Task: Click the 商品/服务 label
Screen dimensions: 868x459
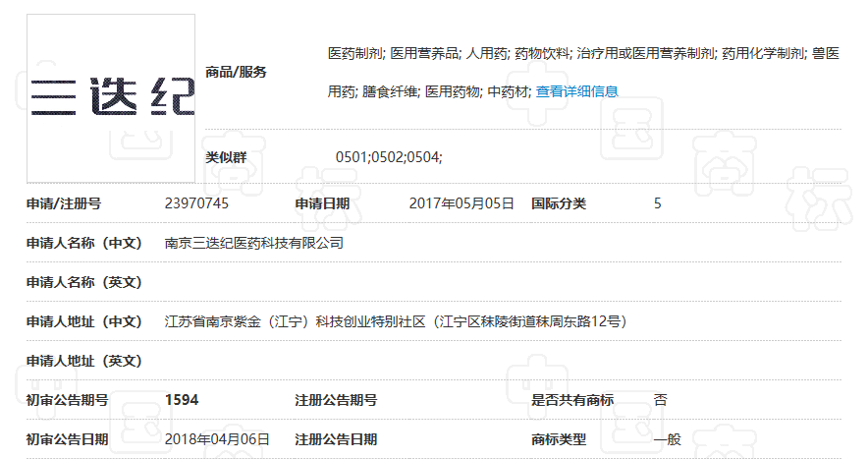Action: point(236,72)
